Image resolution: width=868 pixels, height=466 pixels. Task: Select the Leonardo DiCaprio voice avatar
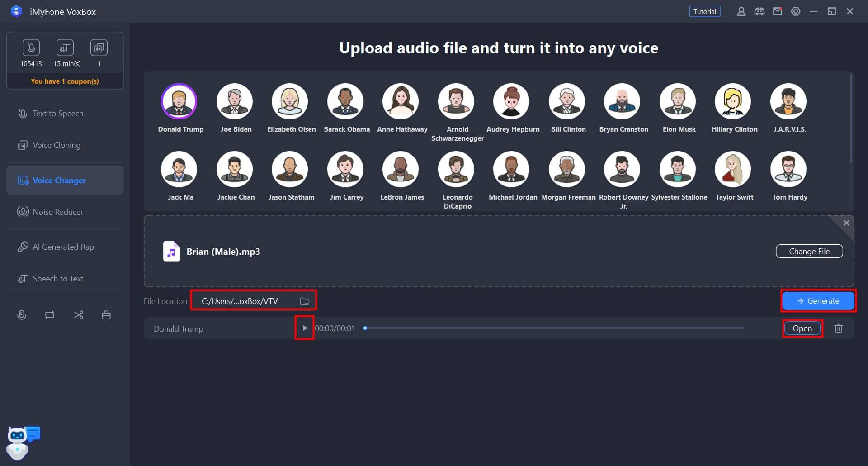456,169
